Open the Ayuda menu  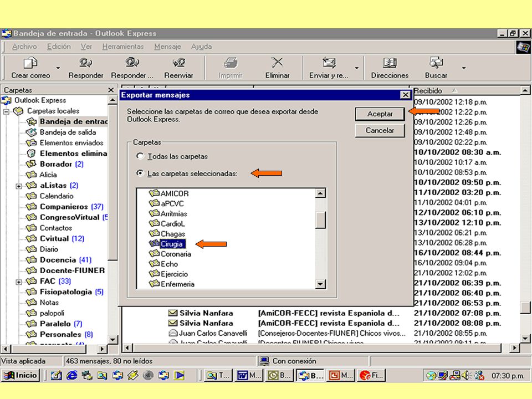point(201,47)
